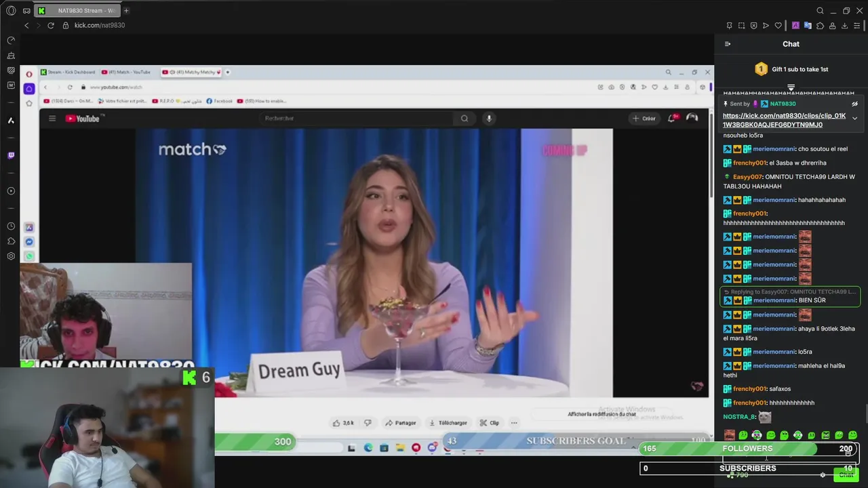Click streamed YouTube menu hamburger

(52, 119)
